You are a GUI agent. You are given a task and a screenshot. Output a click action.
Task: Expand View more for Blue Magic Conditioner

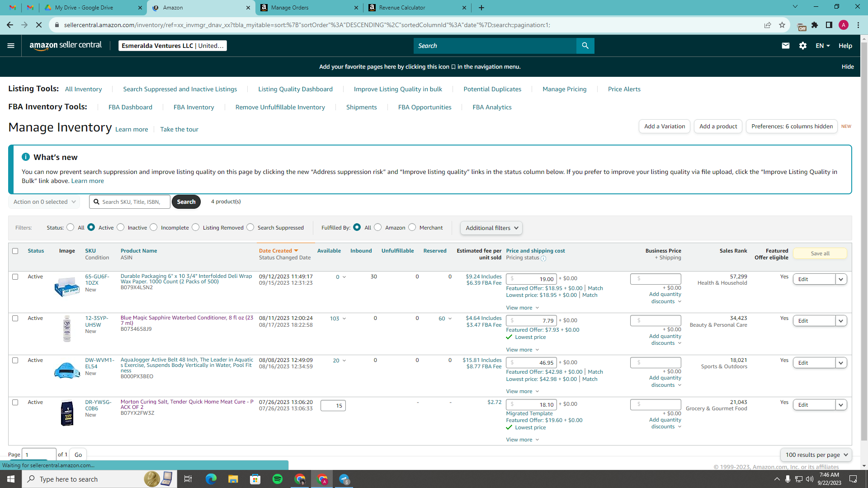(523, 350)
